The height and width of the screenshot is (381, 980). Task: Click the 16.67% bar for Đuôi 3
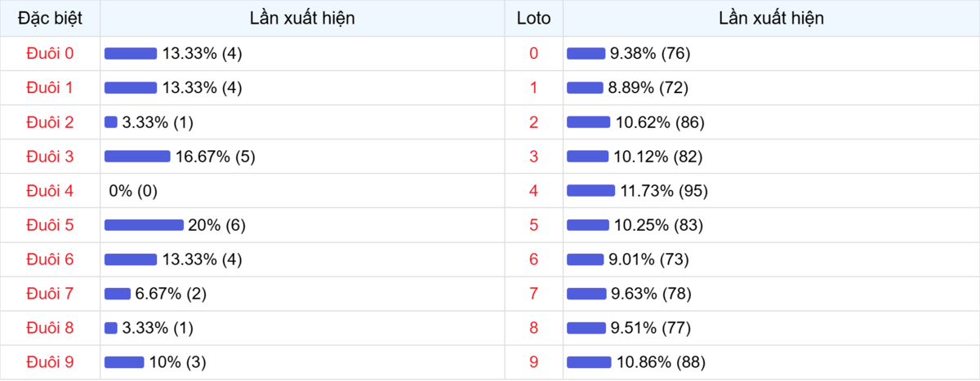137,157
